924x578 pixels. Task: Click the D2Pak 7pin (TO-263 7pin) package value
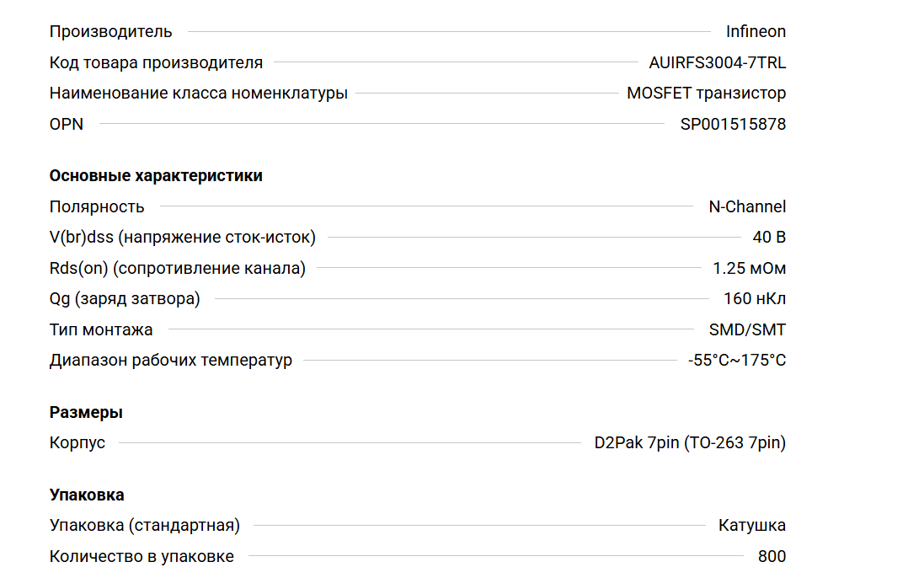tap(690, 443)
